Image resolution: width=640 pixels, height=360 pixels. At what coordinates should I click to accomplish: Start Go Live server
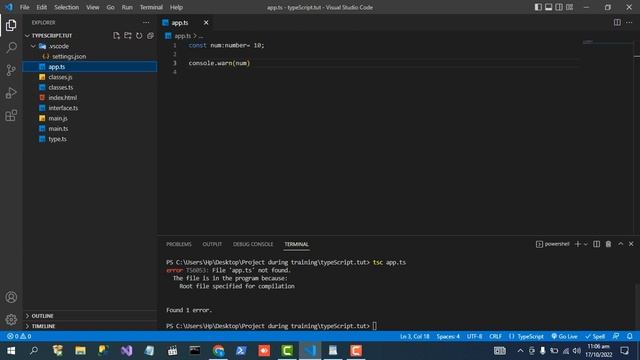click(564, 336)
